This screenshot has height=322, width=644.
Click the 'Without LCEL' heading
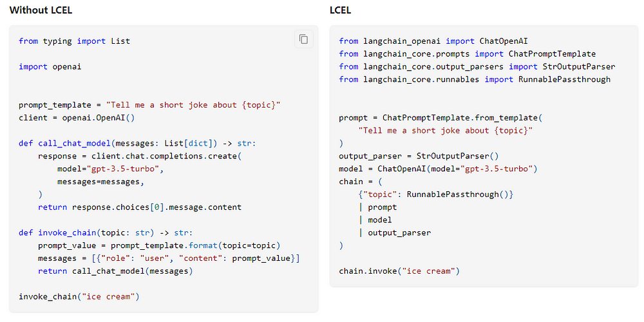coord(41,11)
